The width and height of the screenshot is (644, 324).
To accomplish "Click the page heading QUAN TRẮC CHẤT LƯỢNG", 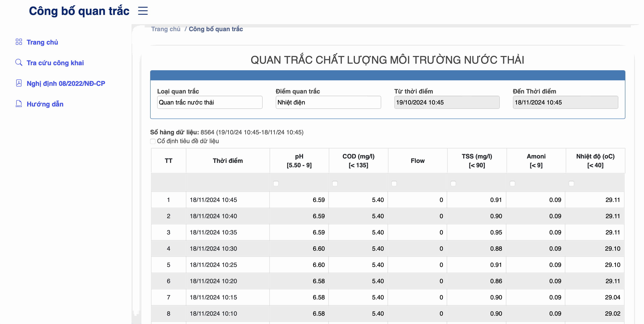I will click(387, 60).
